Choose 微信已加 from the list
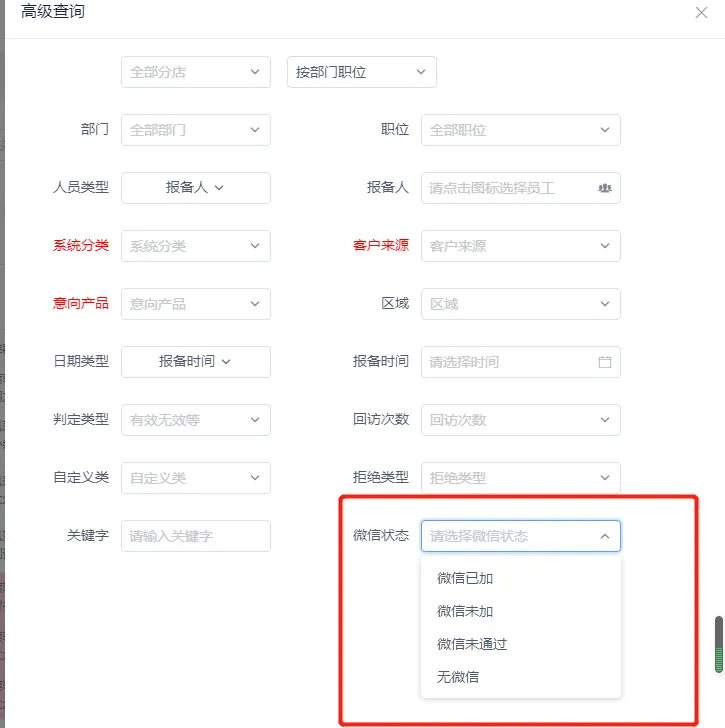Image resolution: width=725 pixels, height=728 pixels. pyautogui.click(x=465, y=578)
